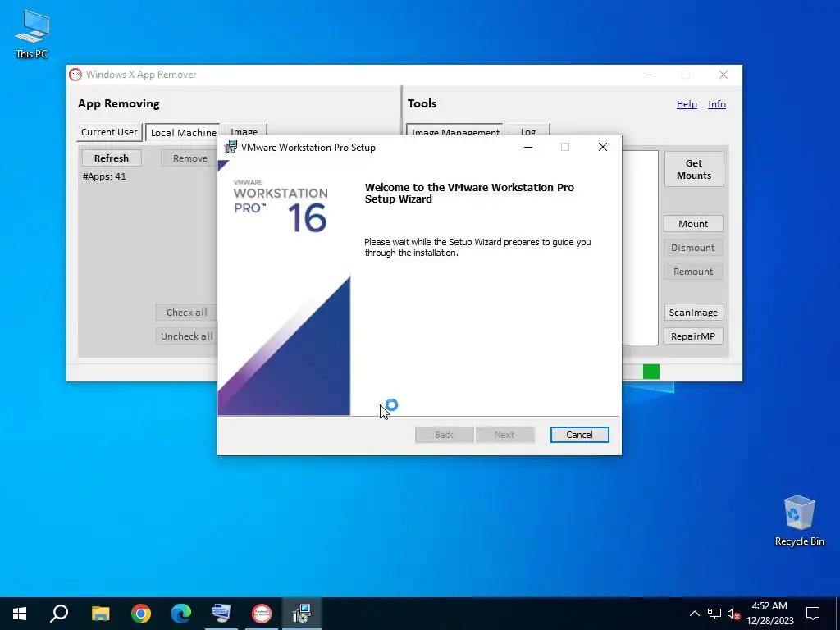Open the Help link in App Remover
The height and width of the screenshot is (630, 840).
tap(687, 104)
